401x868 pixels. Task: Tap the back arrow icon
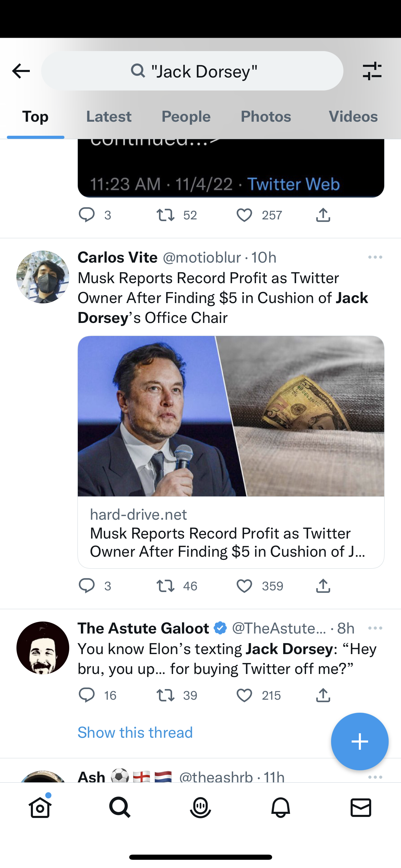pyautogui.click(x=21, y=71)
